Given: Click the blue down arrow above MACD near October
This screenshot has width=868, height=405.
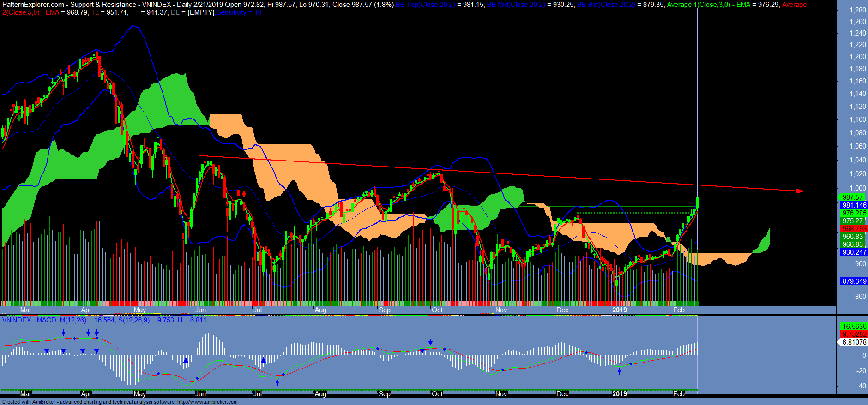Looking at the screenshot, I should 430,342.
